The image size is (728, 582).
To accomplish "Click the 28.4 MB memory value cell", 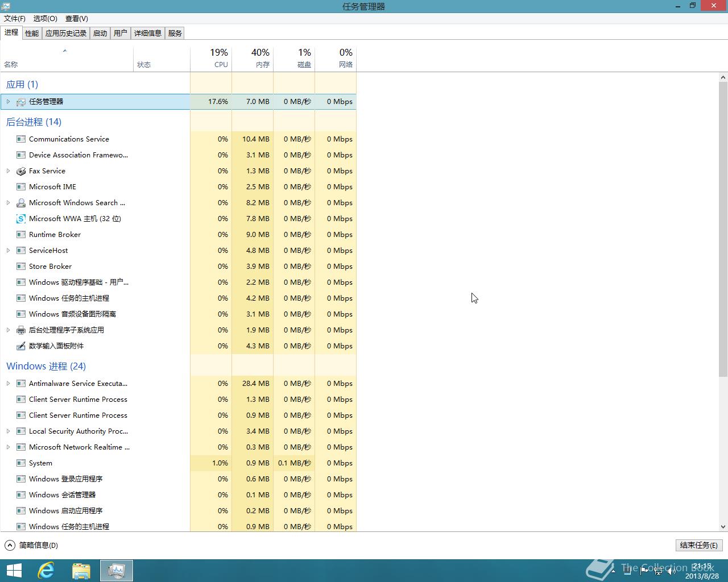I will pyautogui.click(x=253, y=384).
